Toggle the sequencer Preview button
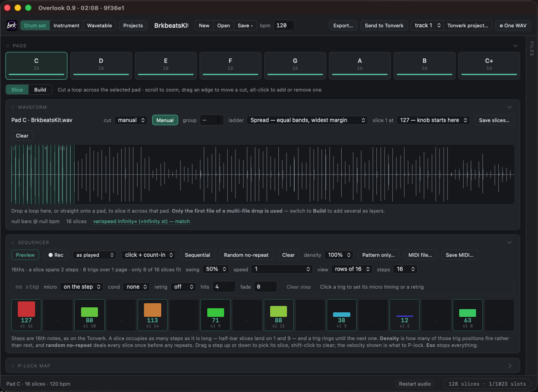This screenshot has width=538, height=392. [x=25, y=255]
